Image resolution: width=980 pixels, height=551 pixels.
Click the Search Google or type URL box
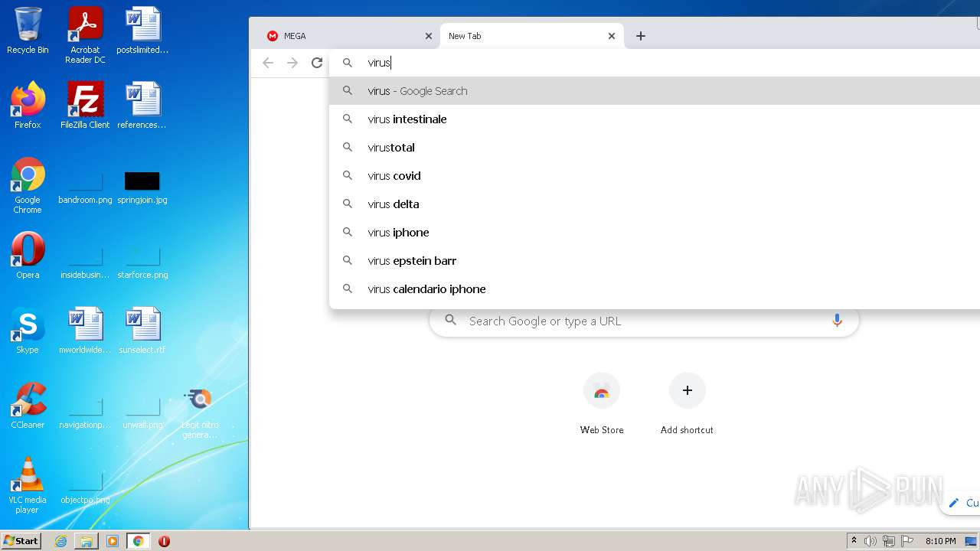[643, 321]
